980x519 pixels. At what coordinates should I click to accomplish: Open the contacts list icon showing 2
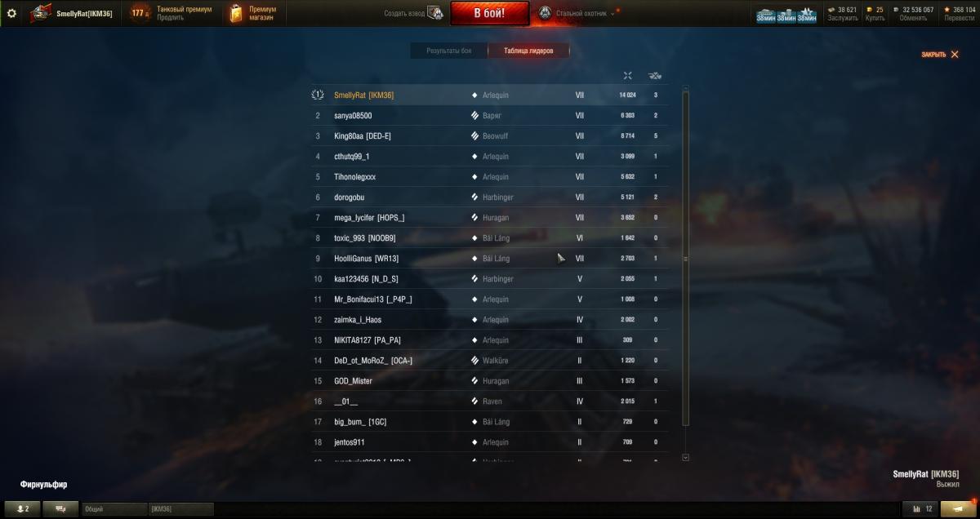click(22, 508)
